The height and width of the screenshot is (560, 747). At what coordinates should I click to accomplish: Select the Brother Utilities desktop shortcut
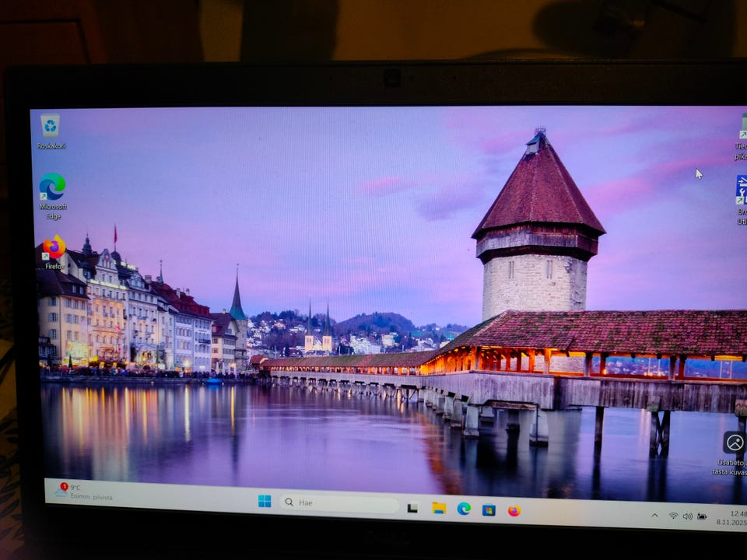[742, 200]
